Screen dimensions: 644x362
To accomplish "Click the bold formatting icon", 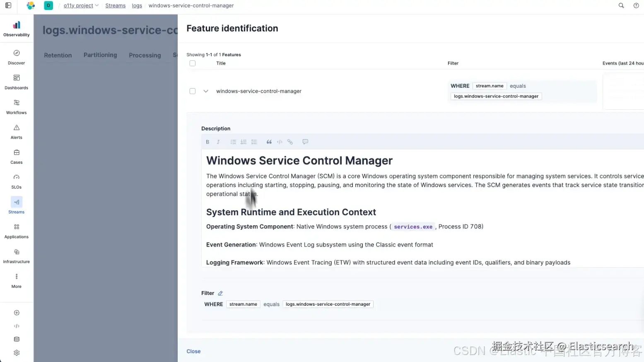I will click(x=207, y=142).
